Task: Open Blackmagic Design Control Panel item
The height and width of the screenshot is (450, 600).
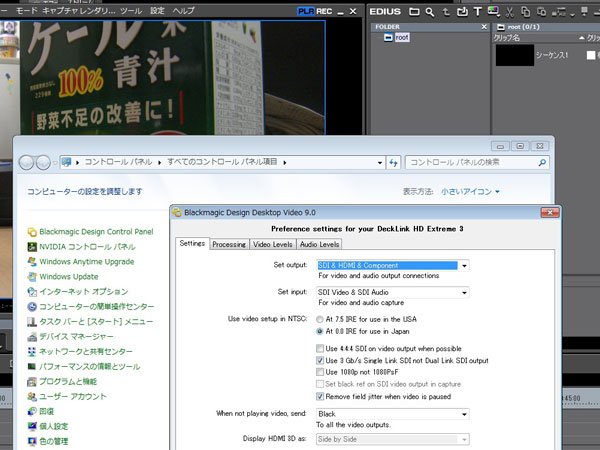Action: pyautogui.click(x=90, y=232)
